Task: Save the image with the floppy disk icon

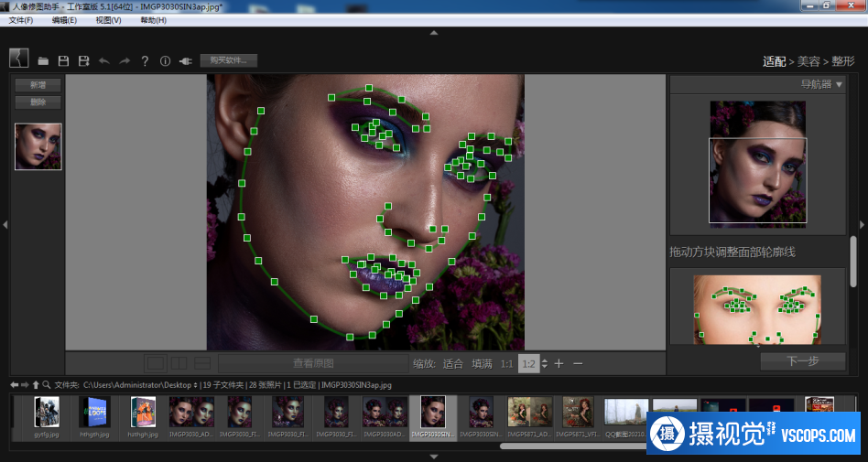Action: point(64,61)
